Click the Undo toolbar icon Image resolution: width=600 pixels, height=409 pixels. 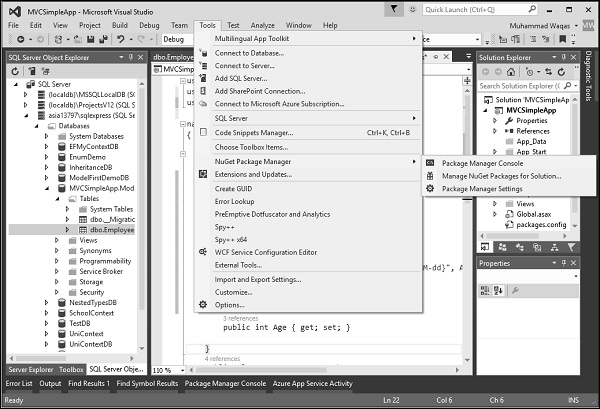121,39
